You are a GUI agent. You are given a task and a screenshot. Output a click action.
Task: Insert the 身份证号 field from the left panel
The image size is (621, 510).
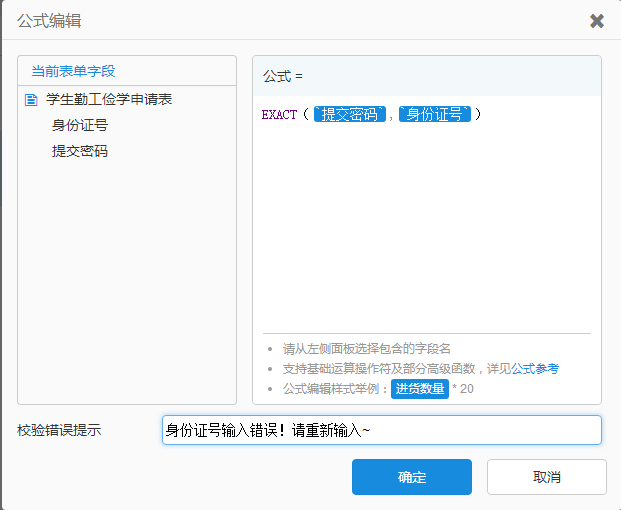[x=80, y=125]
